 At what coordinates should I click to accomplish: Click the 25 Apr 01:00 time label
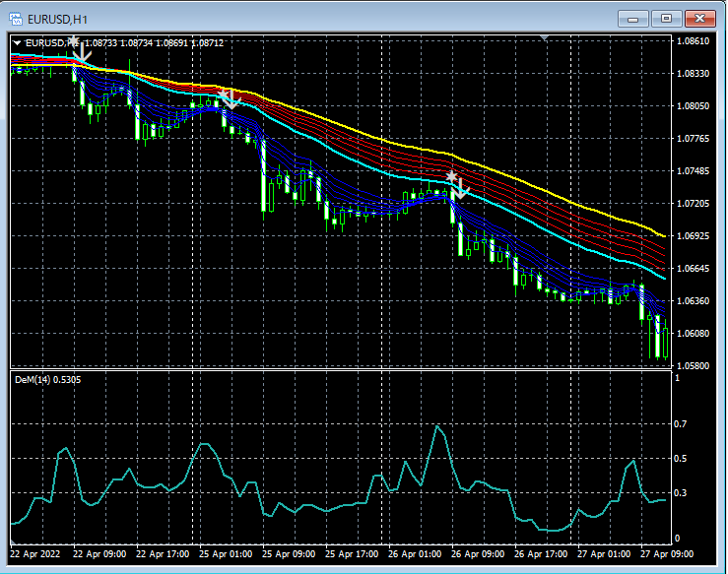tap(226, 554)
